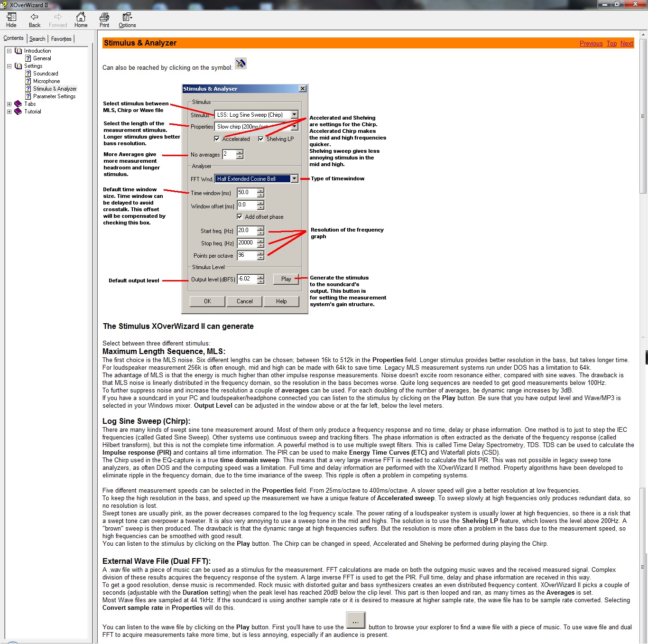Click the Time window (ms) spinner arrows
Viewport: 648px width, 644px height.
coord(260,193)
